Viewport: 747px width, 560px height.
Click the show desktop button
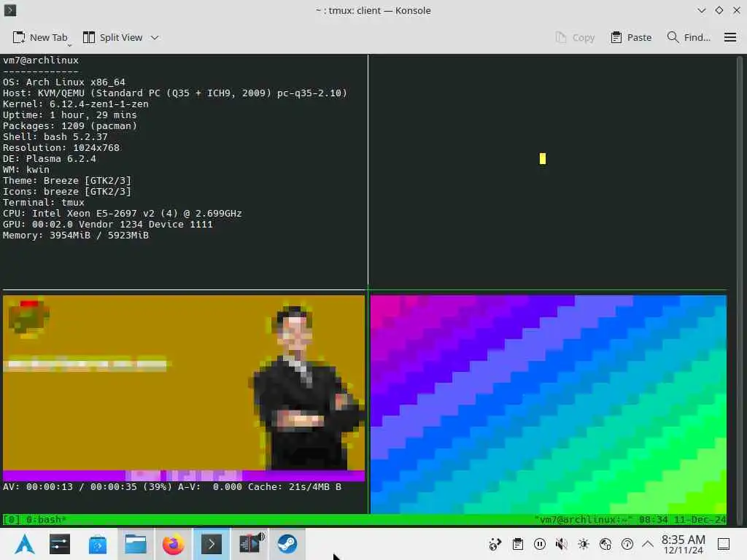click(724, 544)
